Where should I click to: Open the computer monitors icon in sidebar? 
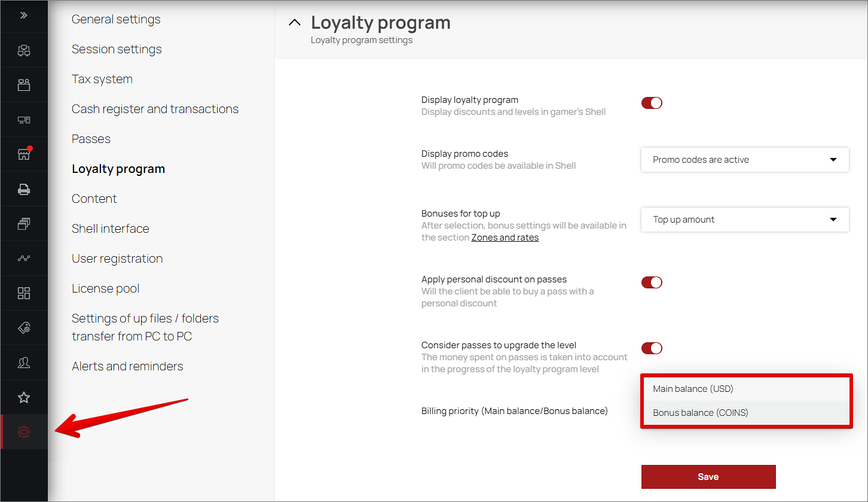(x=24, y=120)
